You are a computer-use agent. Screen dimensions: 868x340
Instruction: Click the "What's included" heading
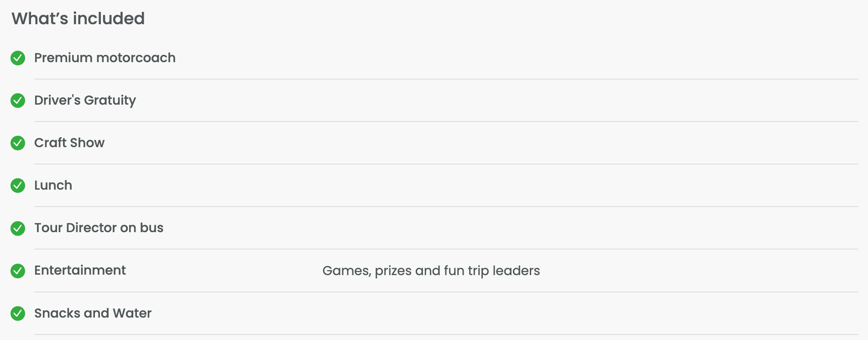tap(78, 19)
